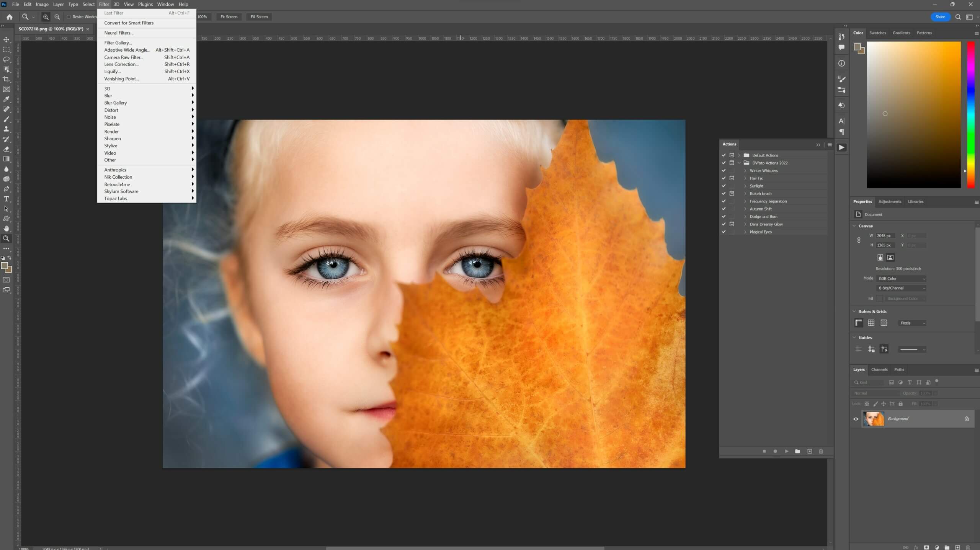Collapse the Canvas section
Viewport: 980px width, 550px height.
(854, 226)
